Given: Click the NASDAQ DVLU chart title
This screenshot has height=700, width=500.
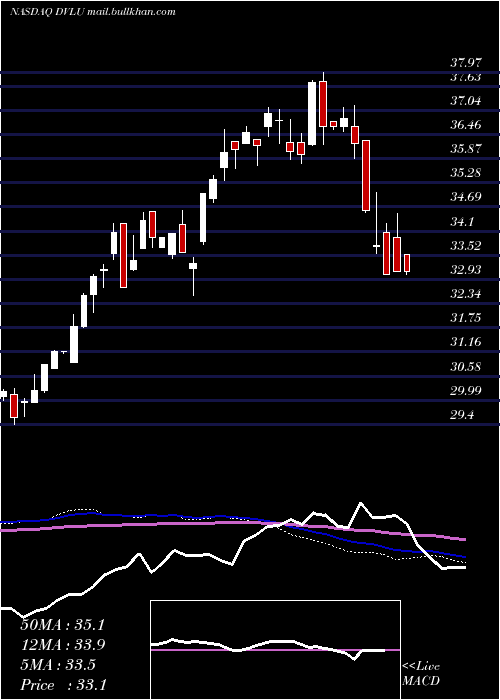Looking at the screenshot, I should (x=93, y=12).
